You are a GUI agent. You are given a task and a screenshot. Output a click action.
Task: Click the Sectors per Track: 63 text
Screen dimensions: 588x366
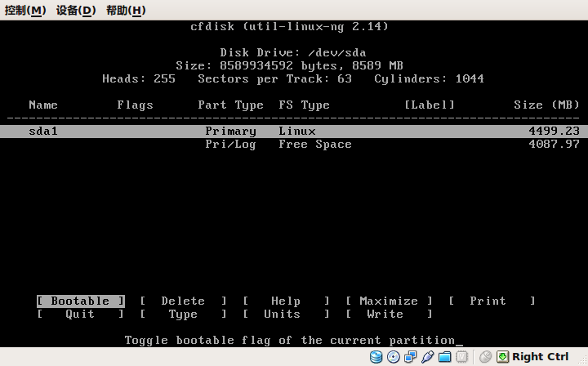pos(275,78)
